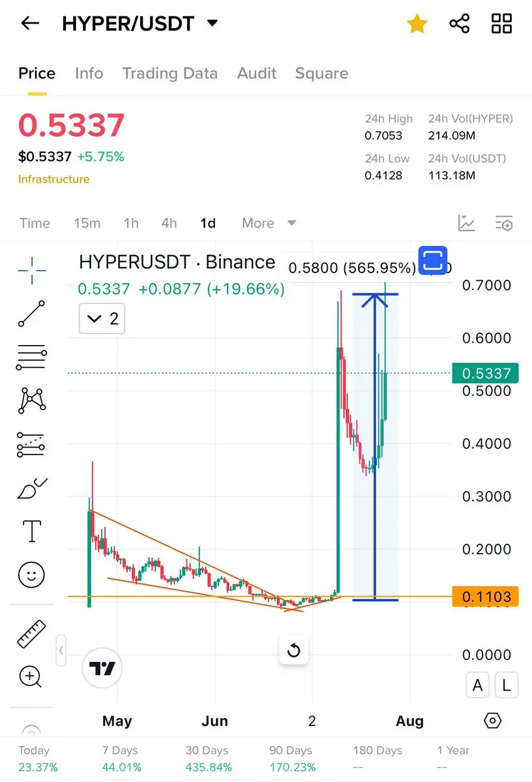Expand the More intervals dropdown
Viewport: 532px width, 782px height.
click(269, 223)
